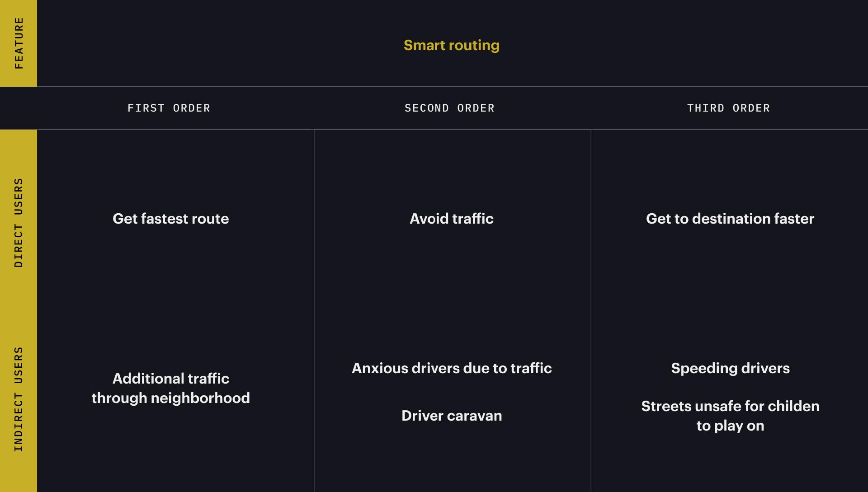Select the SECOND ORDER column header
The height and width of the screenshot is (492, 868).
449,108
